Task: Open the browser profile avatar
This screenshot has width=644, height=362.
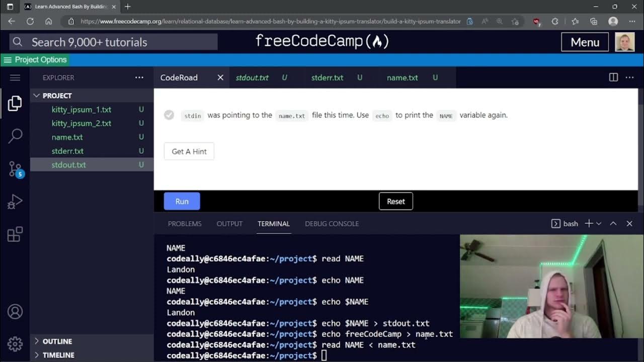Action: click(613, 21)
